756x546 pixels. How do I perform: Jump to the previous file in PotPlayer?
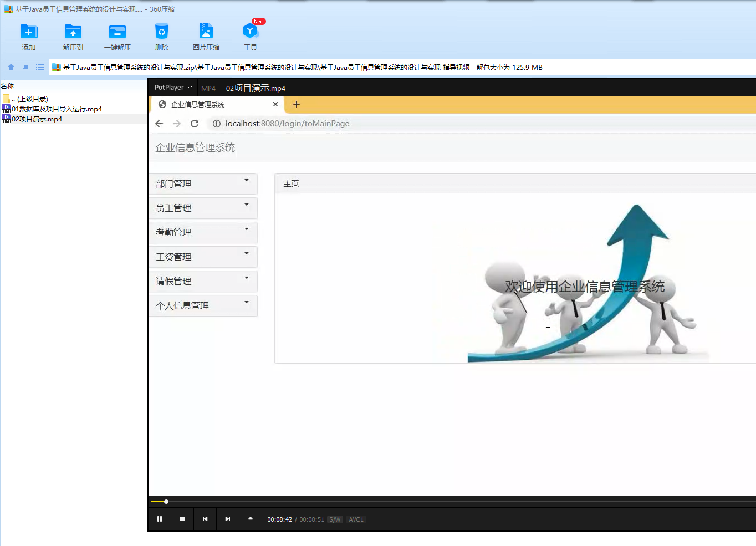pos(205,519)
